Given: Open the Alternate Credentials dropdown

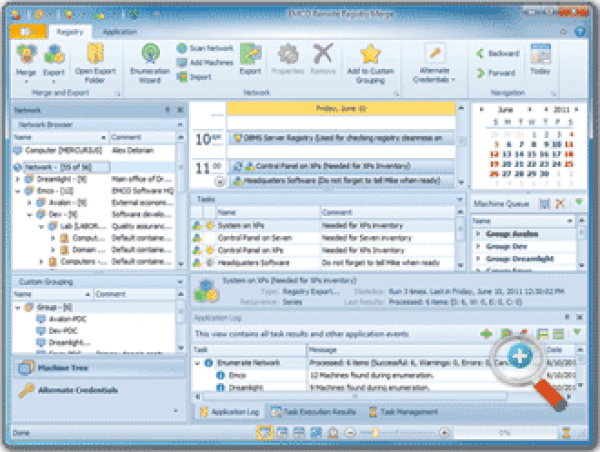Looking at the screenshot, I should coord(434,63).
